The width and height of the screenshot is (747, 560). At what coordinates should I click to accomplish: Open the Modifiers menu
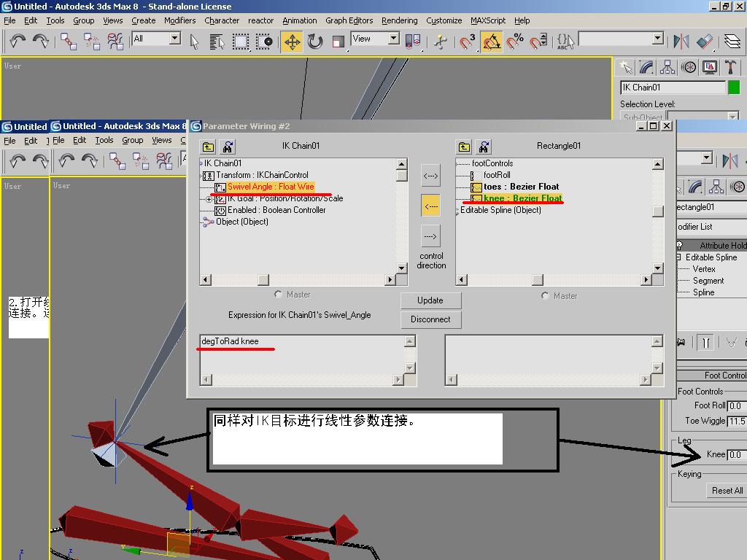(179, 20)
